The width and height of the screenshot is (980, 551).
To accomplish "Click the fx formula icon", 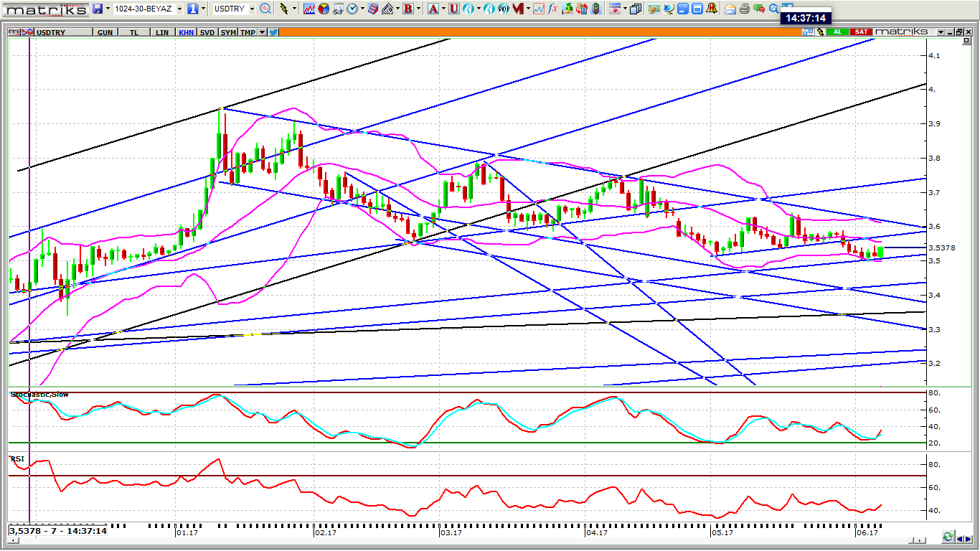I will [x=553, y=9].
